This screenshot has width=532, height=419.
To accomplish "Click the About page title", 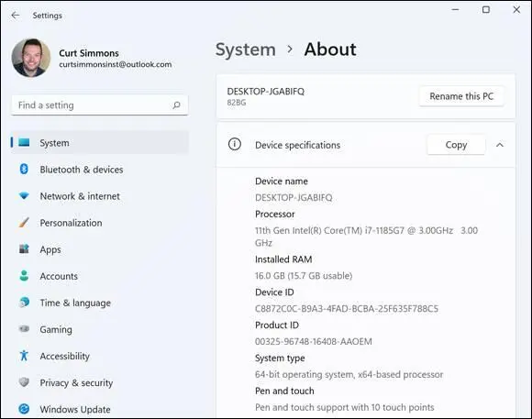I will coord(330,50).
